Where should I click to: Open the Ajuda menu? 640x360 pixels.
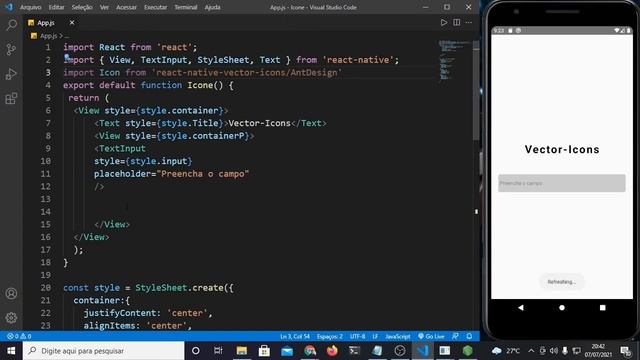coord(212,7)
